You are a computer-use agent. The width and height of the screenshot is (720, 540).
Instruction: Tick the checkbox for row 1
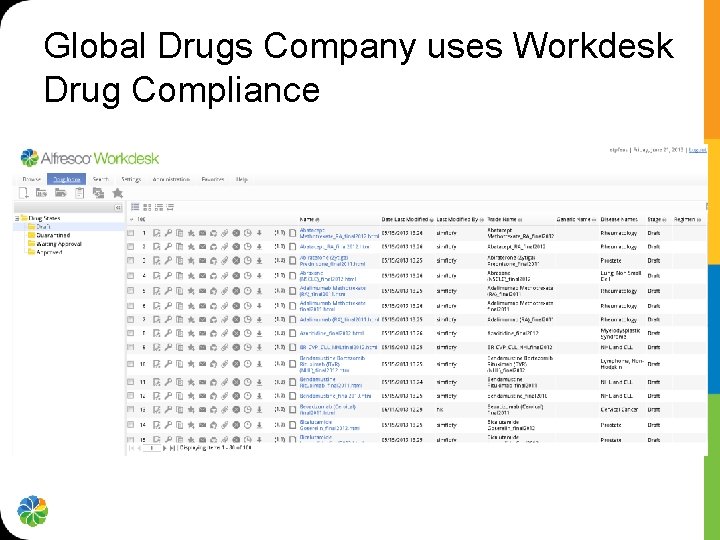click(131, 233)
